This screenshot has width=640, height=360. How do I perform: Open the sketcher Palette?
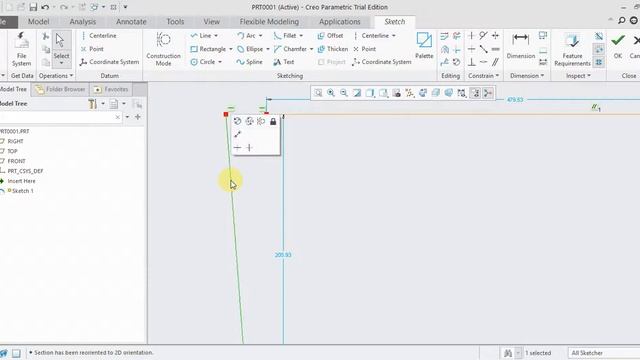[x=424, y=46]
